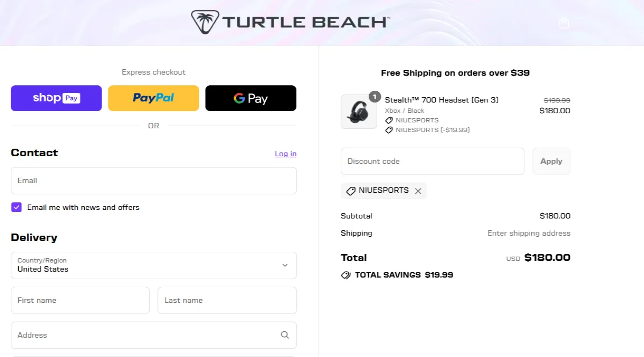The image size is (644, 357).
Task: Click the Delivery section heading
Action: (34, 237)
